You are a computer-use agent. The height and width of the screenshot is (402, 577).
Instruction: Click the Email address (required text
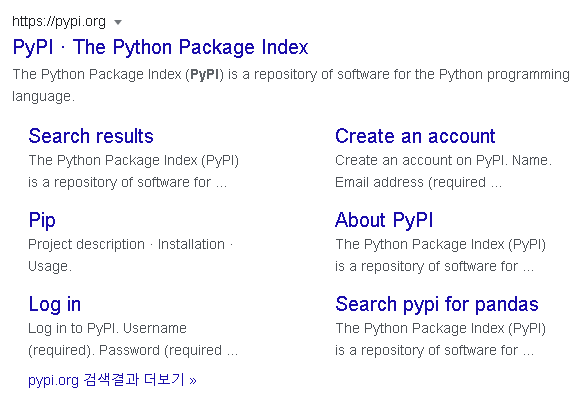click(x=410, y=182)
